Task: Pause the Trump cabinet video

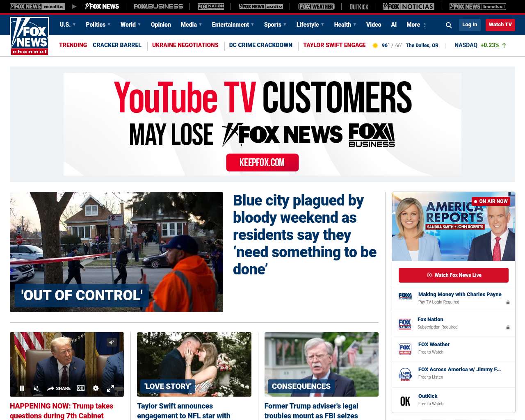Action: tap(22, 388)
